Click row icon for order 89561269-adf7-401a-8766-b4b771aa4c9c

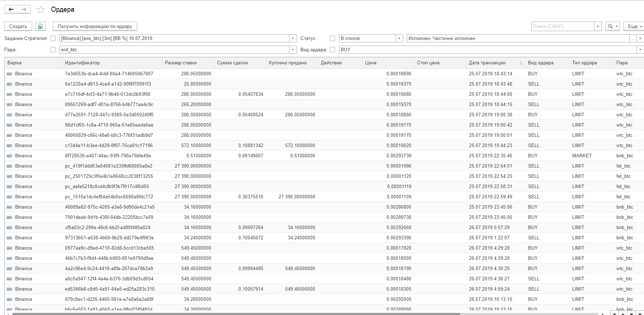(x=10, y=105)
